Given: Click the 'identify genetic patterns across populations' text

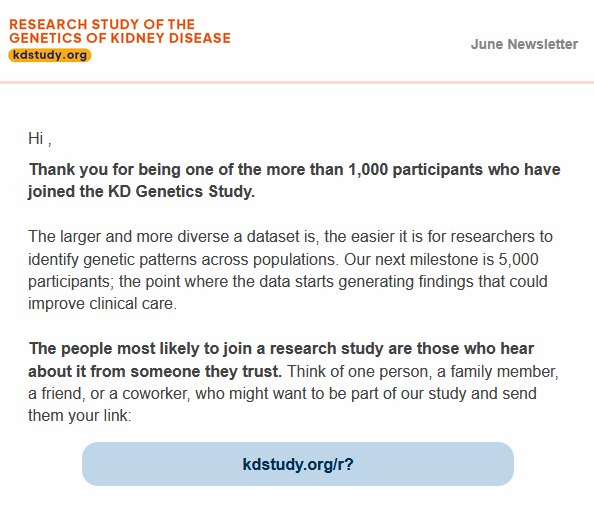Looking at the screenshot, I should (183, 260).
